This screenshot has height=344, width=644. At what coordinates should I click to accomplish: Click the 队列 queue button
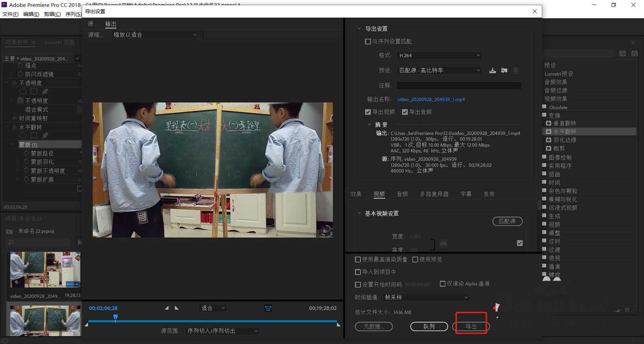(429, 326)
